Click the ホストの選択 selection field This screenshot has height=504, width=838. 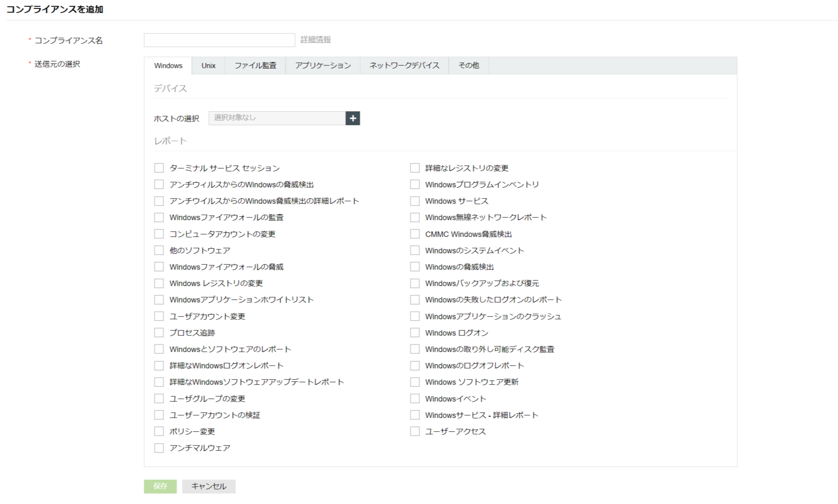point(277,118)
